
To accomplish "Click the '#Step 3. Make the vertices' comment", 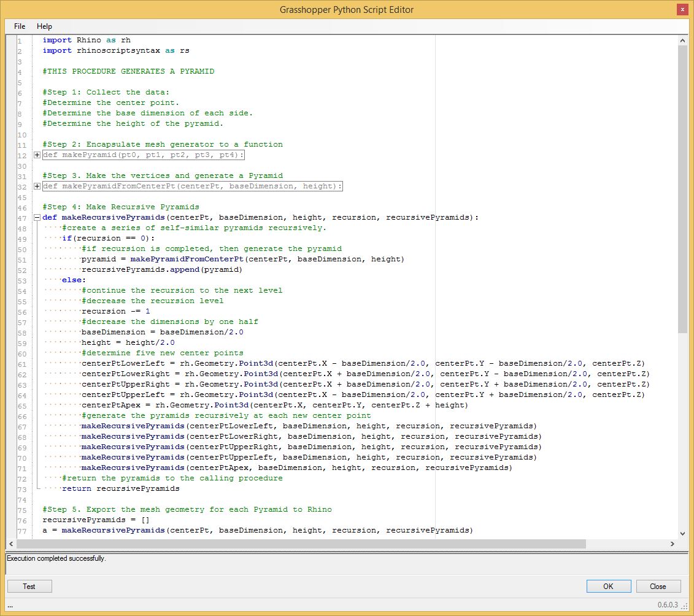I will (x=163, y=175).
